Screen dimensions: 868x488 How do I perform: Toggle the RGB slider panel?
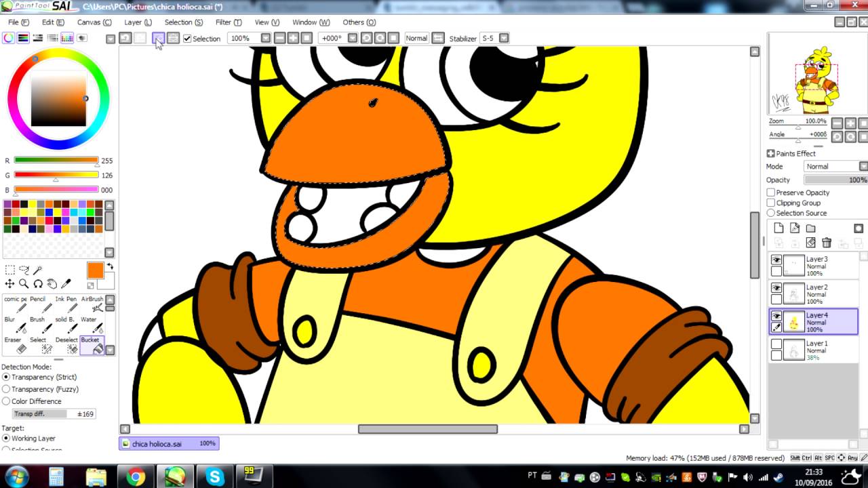point(23,39)
